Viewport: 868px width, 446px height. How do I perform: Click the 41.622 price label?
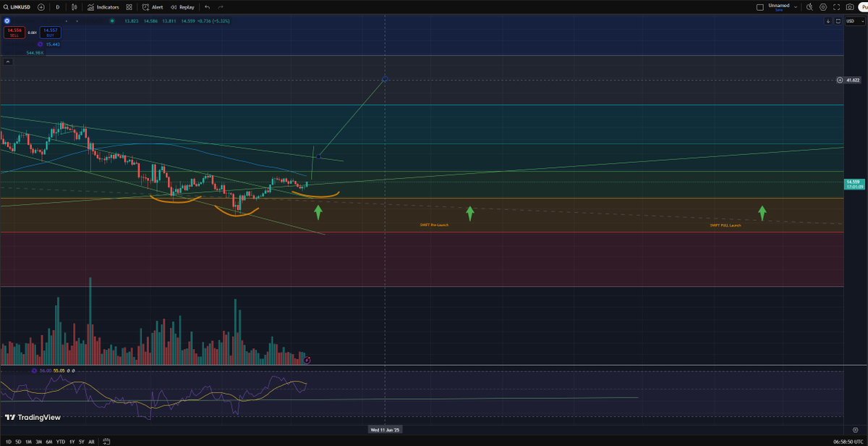(x=853, y=80)
